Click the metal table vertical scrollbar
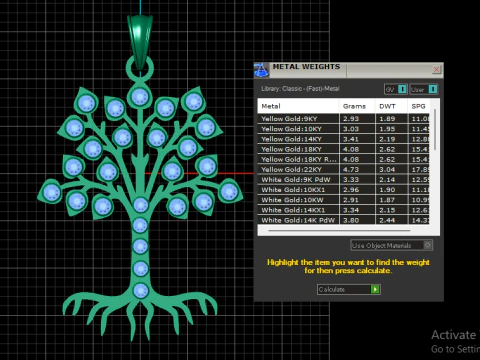Screen dimensions: 480x360 coord(435,130)
